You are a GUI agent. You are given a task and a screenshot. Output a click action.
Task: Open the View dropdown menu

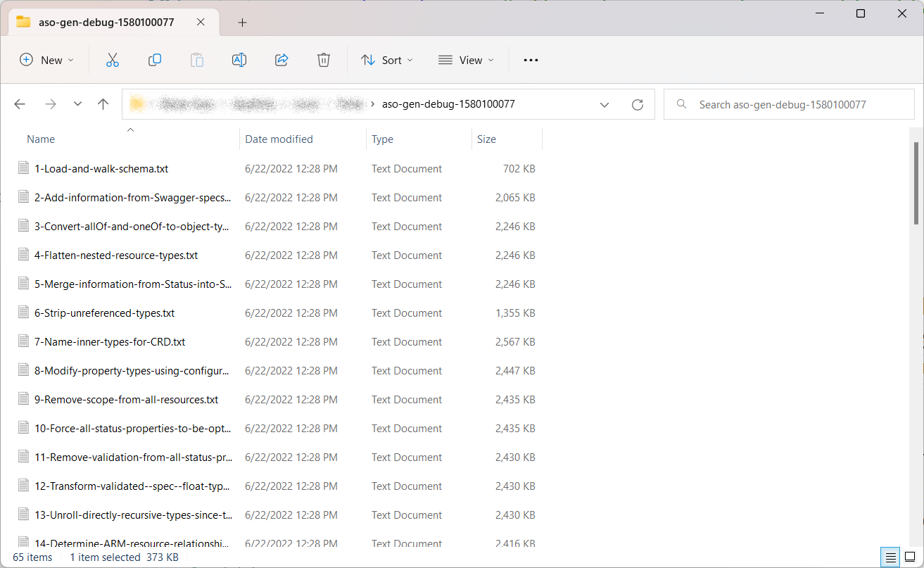tap(466, 61)
